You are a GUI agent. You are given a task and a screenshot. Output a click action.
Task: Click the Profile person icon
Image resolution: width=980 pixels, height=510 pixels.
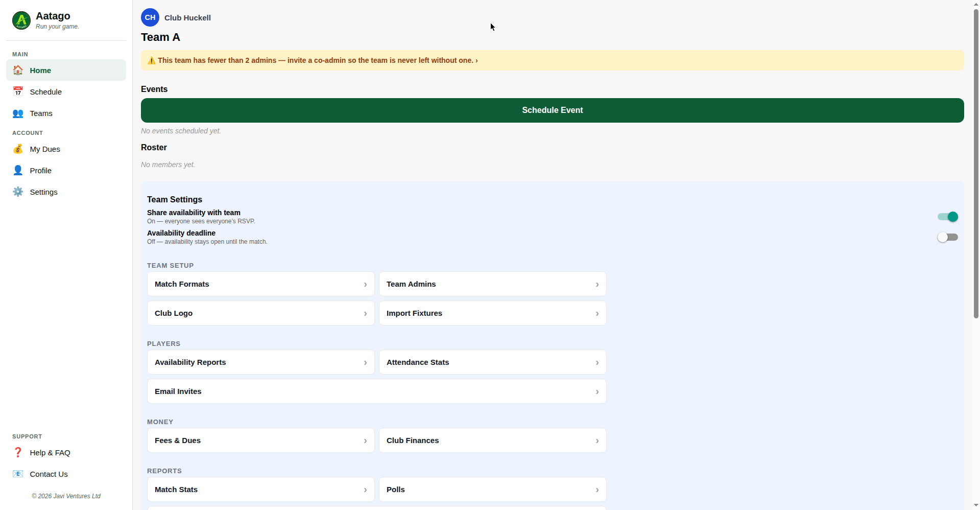coord(18,170)
